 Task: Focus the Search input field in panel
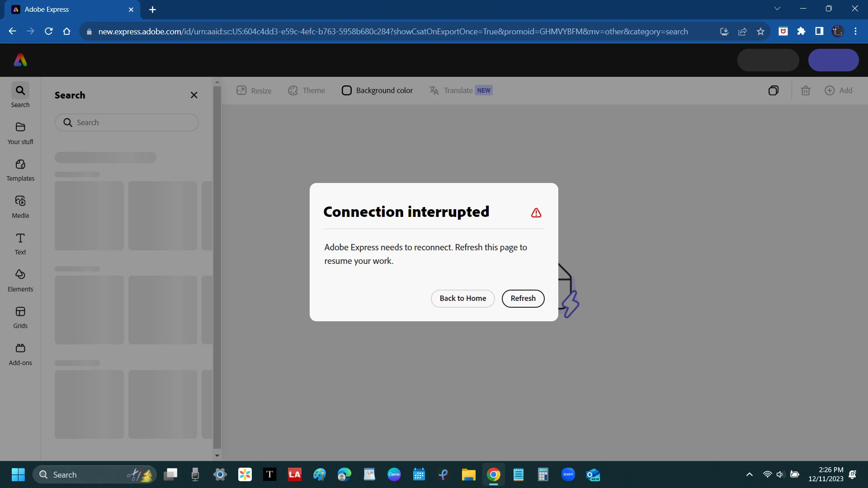(127, 122)
